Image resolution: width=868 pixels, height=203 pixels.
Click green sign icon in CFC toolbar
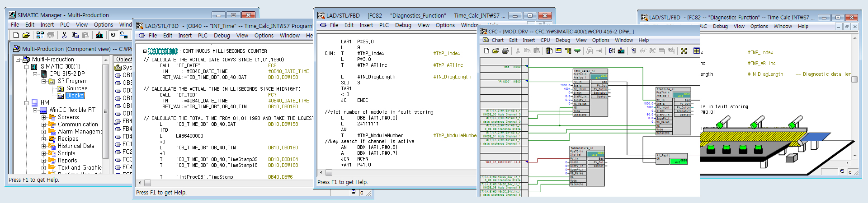pos(577,51)
